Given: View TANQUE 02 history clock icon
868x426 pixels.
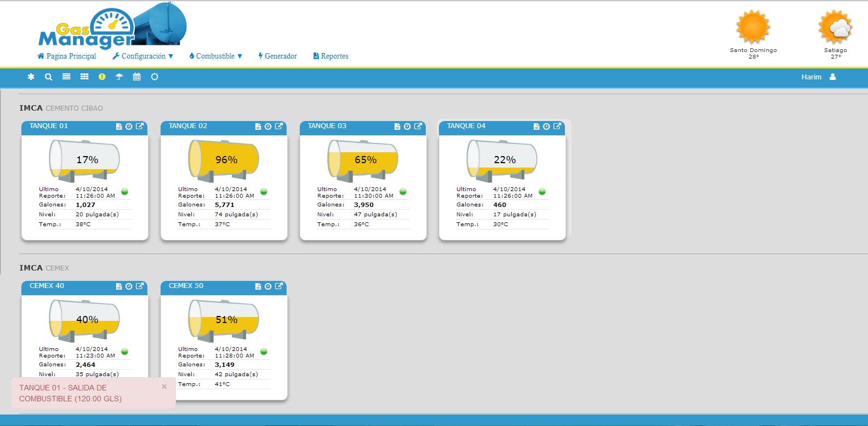Looking at the screenshot, I should click(268, 126).
